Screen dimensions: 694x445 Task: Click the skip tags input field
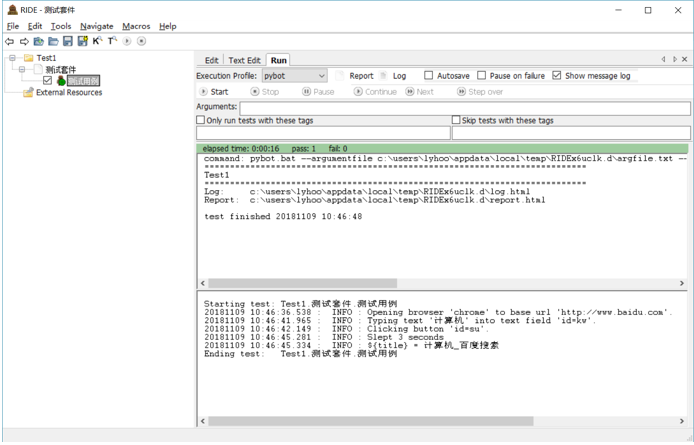571,133
